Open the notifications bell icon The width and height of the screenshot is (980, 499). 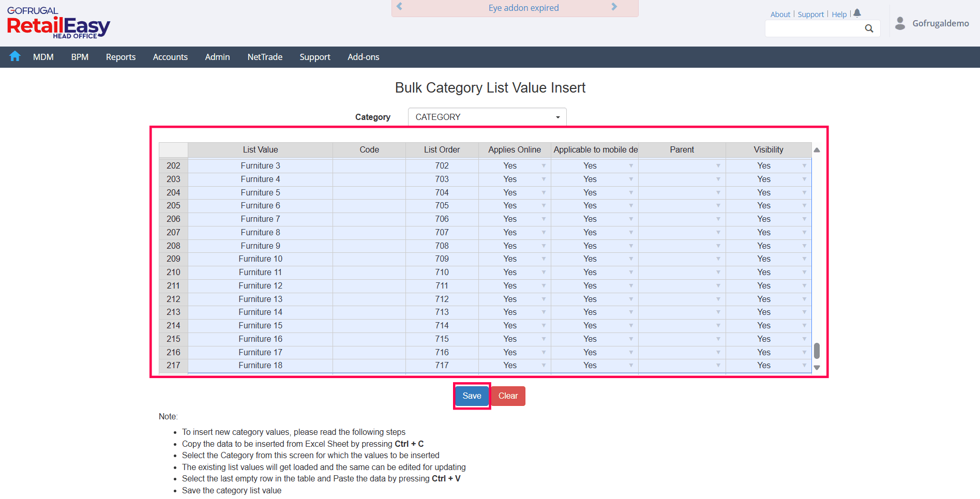[857, 13]
